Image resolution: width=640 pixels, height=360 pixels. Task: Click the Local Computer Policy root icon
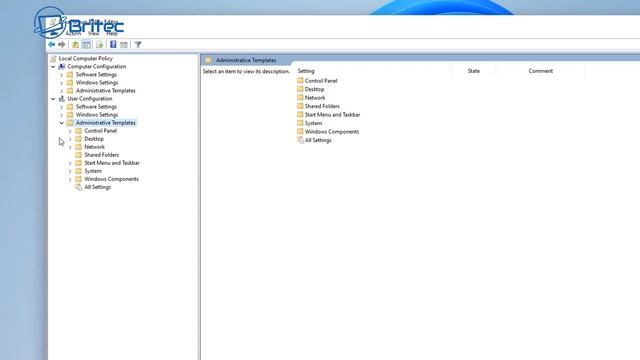point(53,58)
